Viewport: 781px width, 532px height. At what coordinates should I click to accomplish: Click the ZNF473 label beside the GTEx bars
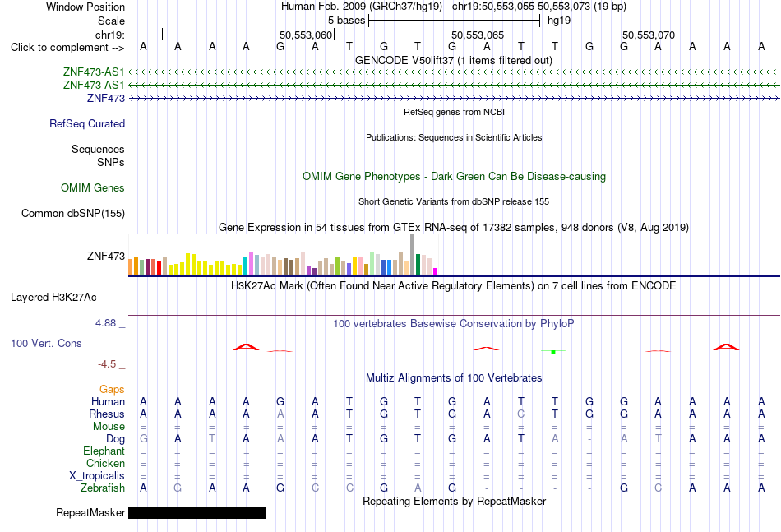105,256
